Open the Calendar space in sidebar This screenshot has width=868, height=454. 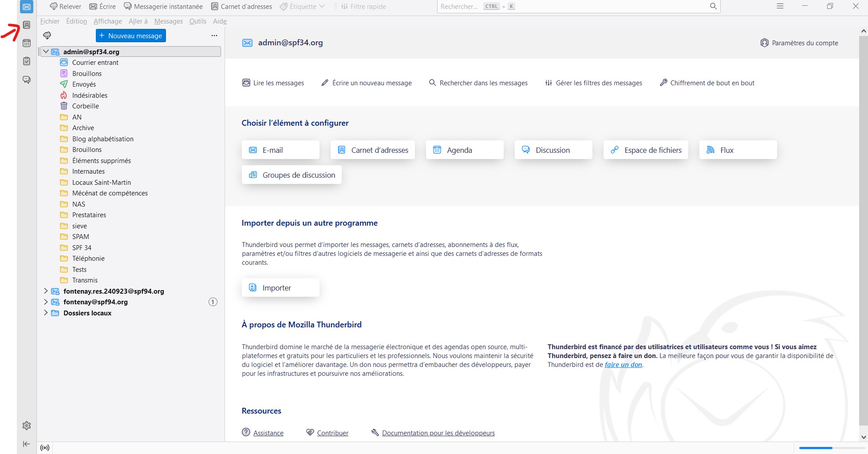(x=27, y=43)
